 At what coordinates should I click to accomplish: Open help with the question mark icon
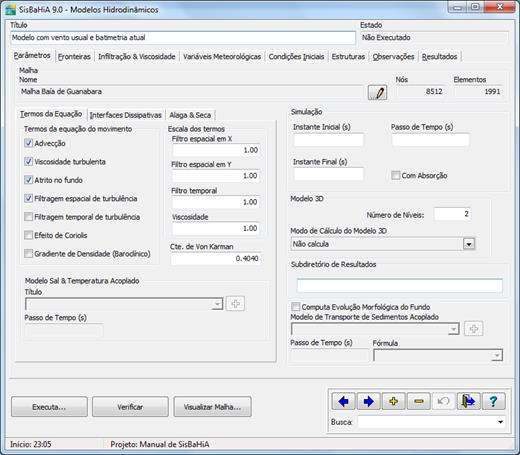pos(494,401)
